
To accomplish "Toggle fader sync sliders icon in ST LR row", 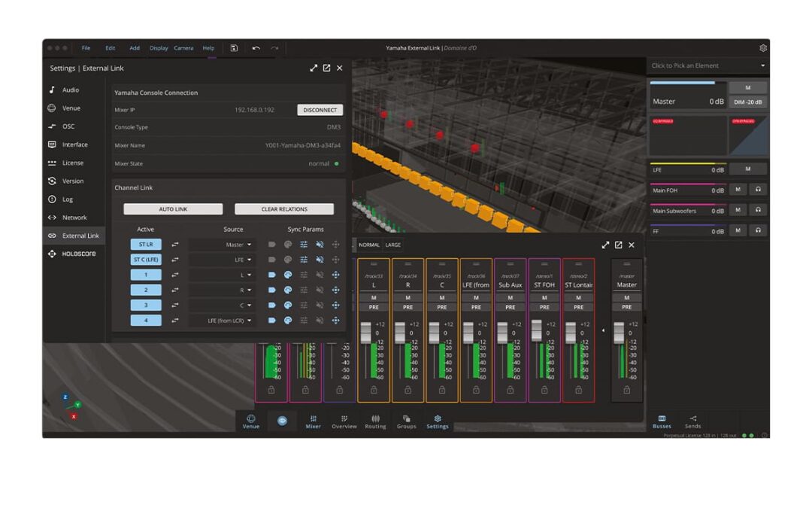I will tap(304, 244).
